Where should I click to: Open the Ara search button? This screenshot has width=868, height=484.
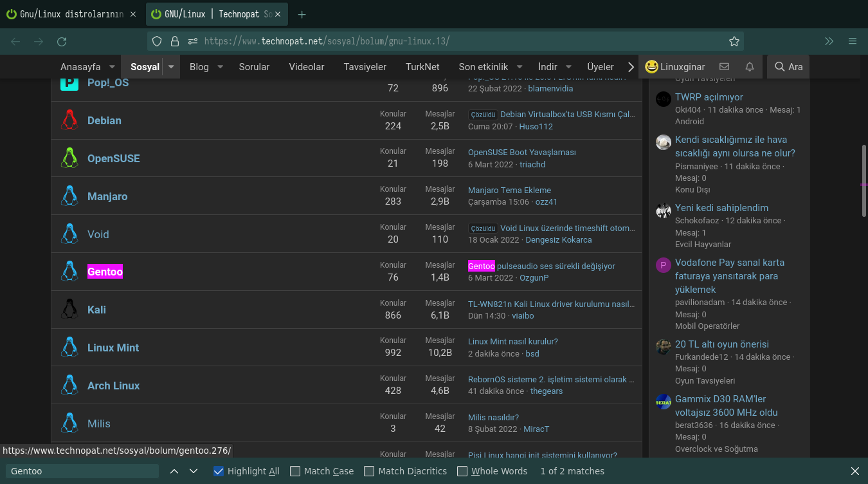pyautogui.click(x=788, y=66)
